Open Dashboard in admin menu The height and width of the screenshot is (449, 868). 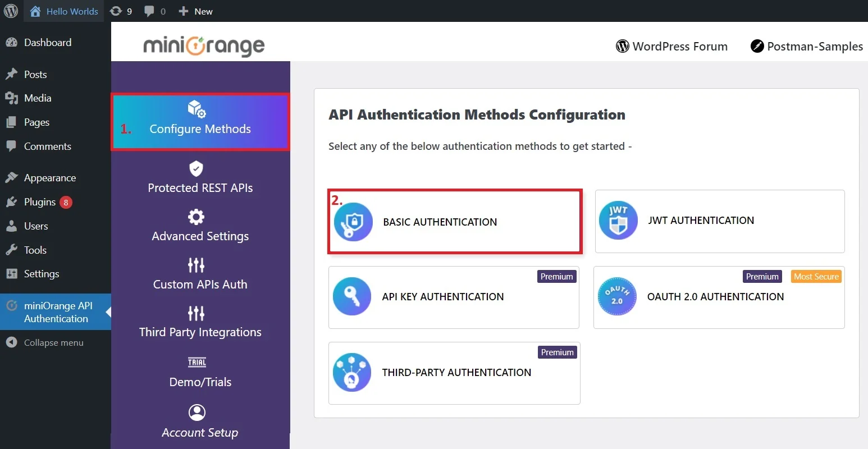[x=56, y=43]
